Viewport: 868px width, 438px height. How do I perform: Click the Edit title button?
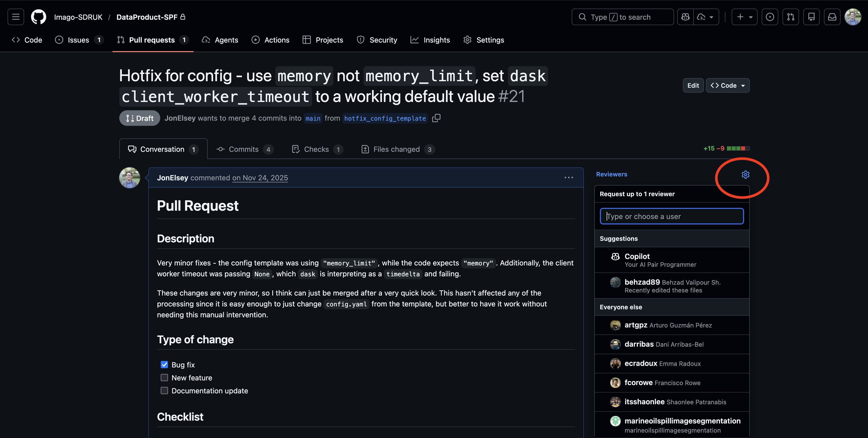point(693,86)
